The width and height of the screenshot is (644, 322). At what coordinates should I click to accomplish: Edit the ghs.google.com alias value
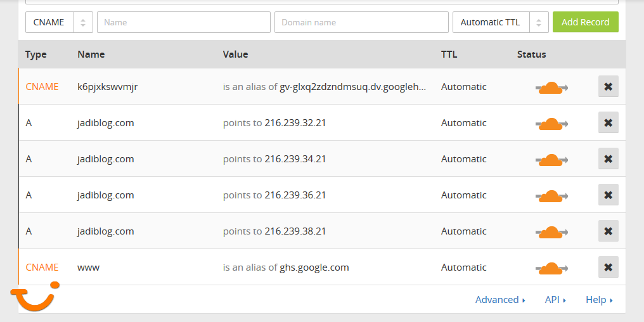(x=314, y=267)
